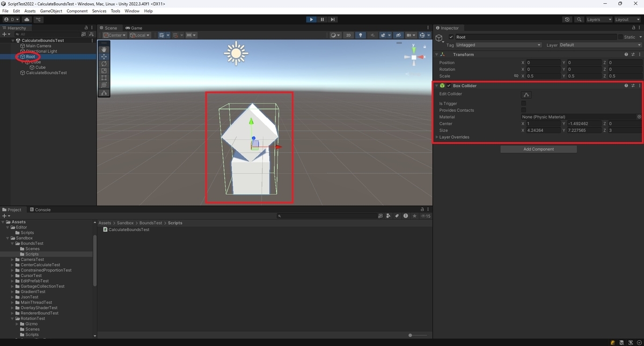Open the Tag dropdown showing Untagged
This screenshot has height=346, width=644.
click(499, 45)
